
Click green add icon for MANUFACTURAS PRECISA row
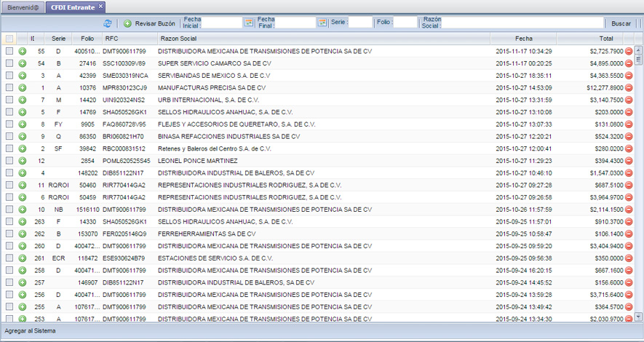pos(22,88)
